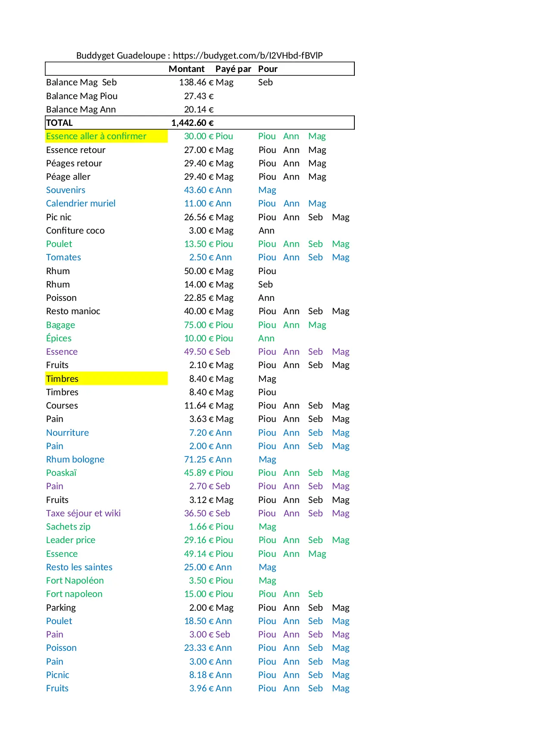This screenshot has width=535, height=756.
Task: Click the Taxe séjour et wiki row
Action: click(x=83, y=513)
